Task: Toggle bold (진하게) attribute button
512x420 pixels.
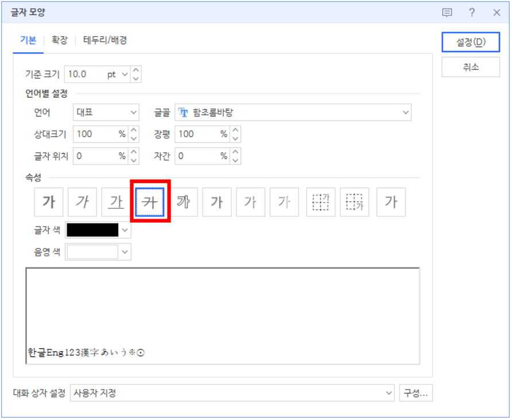Action: click(49, 202)
